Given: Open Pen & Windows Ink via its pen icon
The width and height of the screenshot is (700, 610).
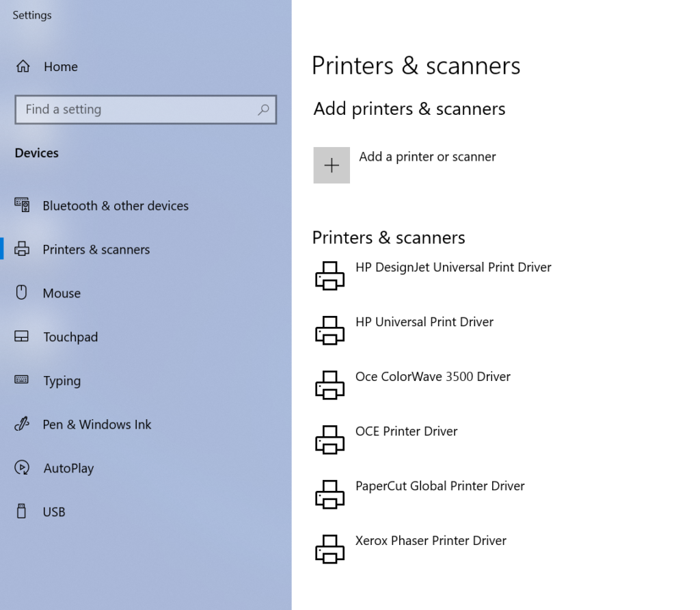Looking at the screenshot, I should tap(22, 424).
